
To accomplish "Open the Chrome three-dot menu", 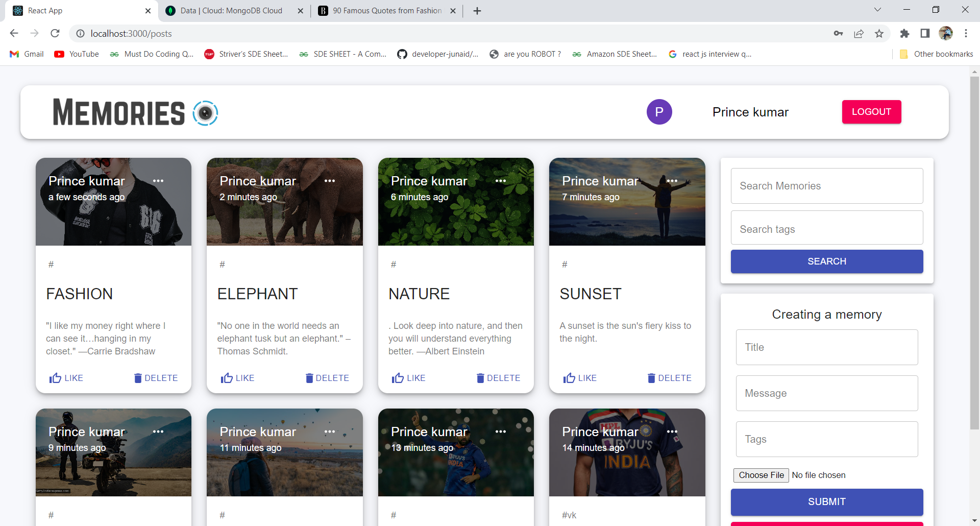I will [966, 33].
